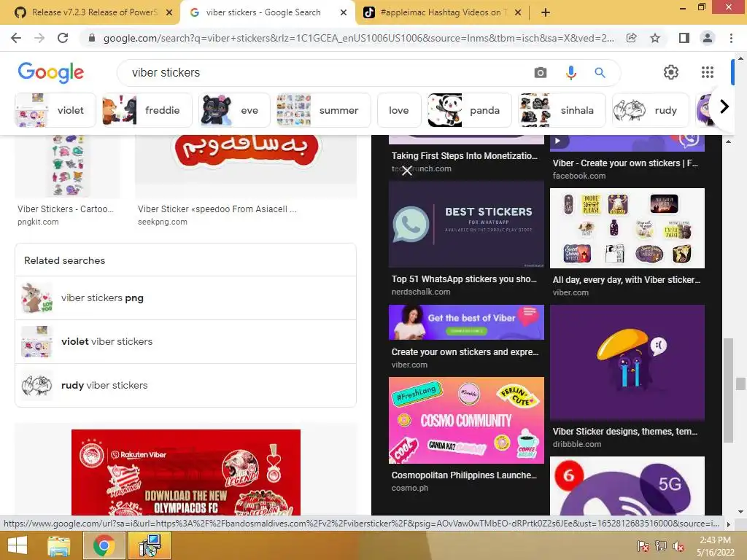This screenshot has width=747, height=560.
Task: Go forward in browser history
Action: pos(39,38)
